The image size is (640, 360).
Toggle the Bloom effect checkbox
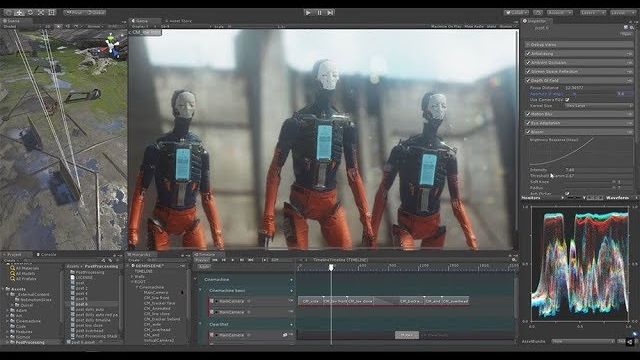tap(528, 132)
